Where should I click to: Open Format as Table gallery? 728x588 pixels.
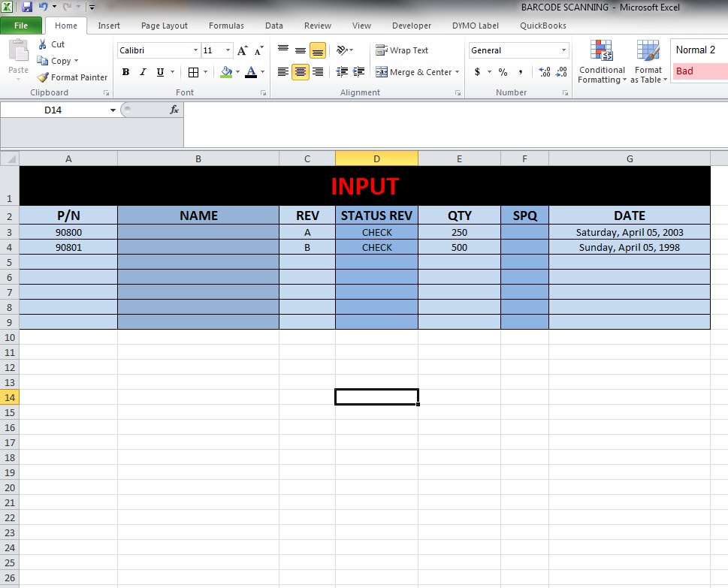pos(648,62)
